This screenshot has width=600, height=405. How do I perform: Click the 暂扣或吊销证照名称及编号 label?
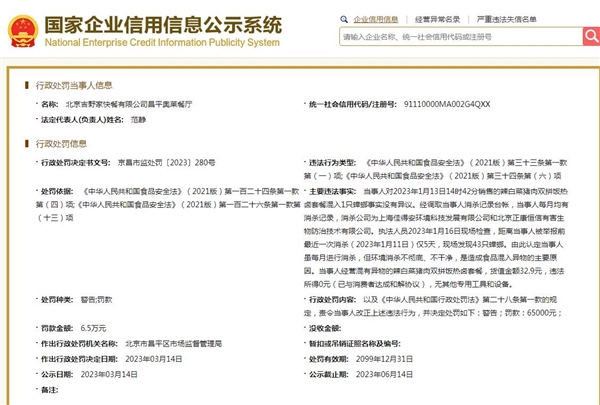tap(355, 344)
